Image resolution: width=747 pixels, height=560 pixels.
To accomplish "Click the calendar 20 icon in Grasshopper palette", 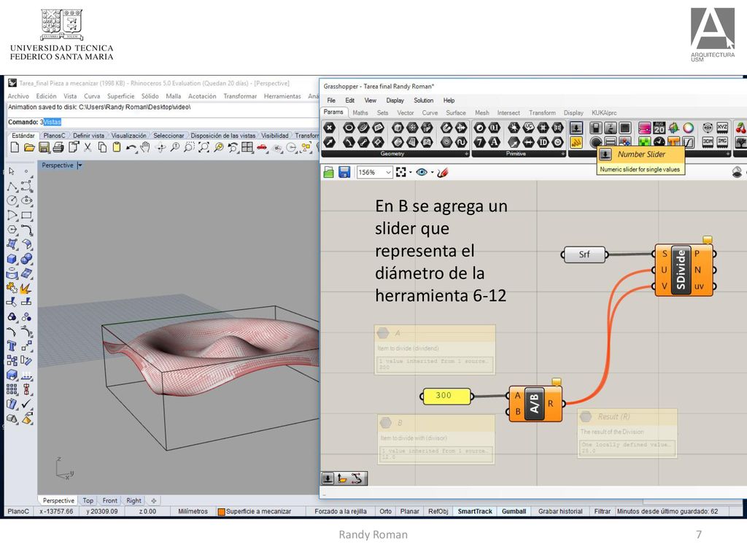I will [659, 128].
